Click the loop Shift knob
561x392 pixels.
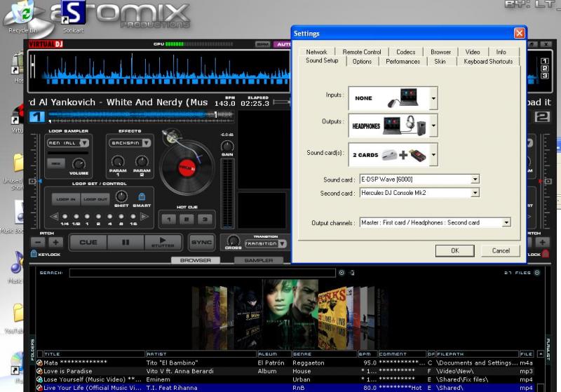pyautogui.click(x=121, y=196)
